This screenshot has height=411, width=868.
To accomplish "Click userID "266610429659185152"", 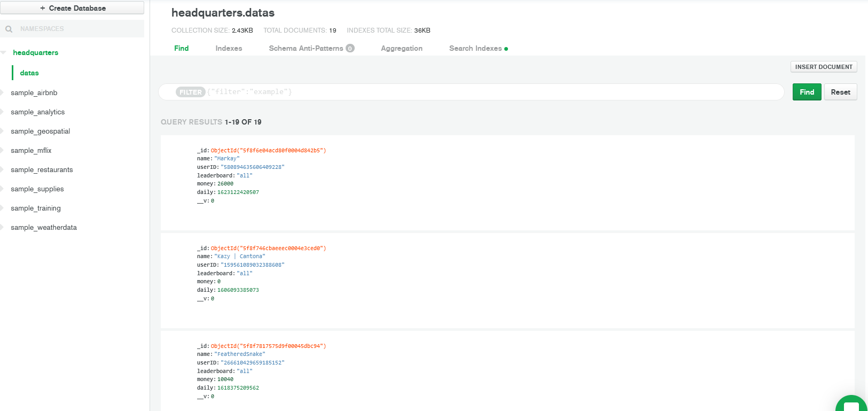I will (253, 363).
